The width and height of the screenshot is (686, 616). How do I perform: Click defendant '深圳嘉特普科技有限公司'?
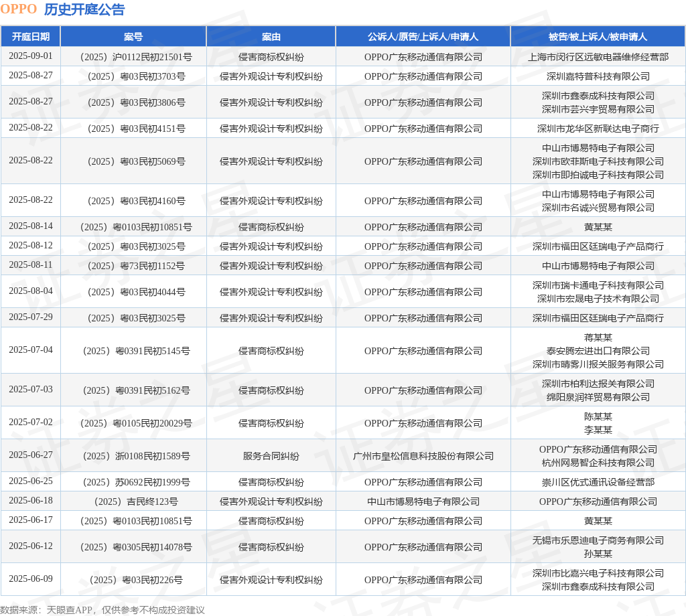coord(598,76)
